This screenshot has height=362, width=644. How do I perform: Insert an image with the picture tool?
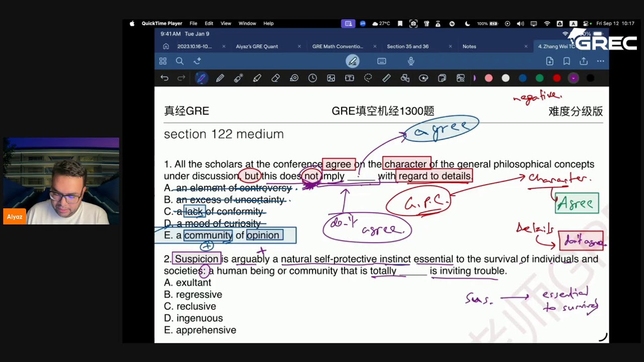click(x=331, y=78)
